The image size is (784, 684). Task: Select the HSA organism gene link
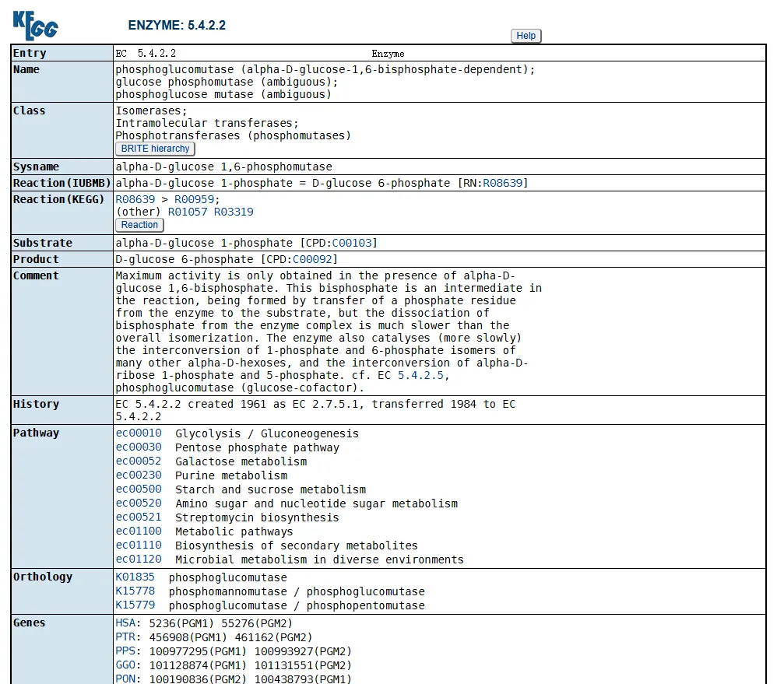click(x=125, y=623)
